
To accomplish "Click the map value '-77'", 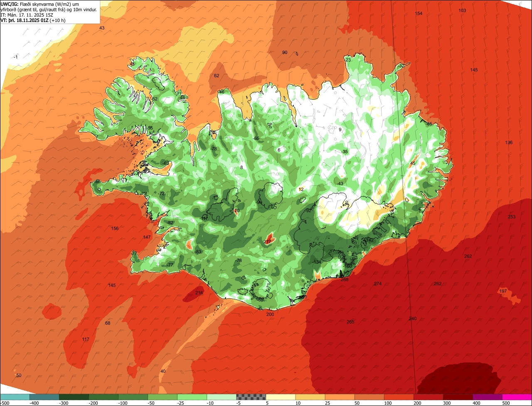I will tap(170, 265).
